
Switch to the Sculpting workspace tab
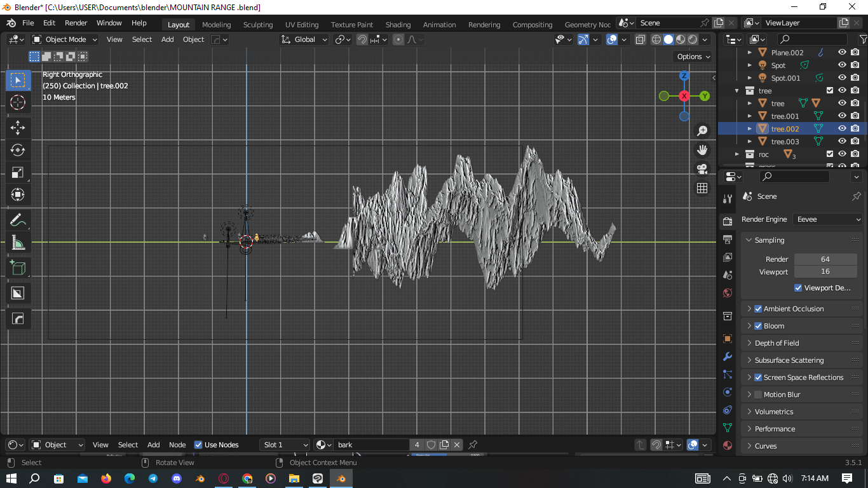coord(258,25)
